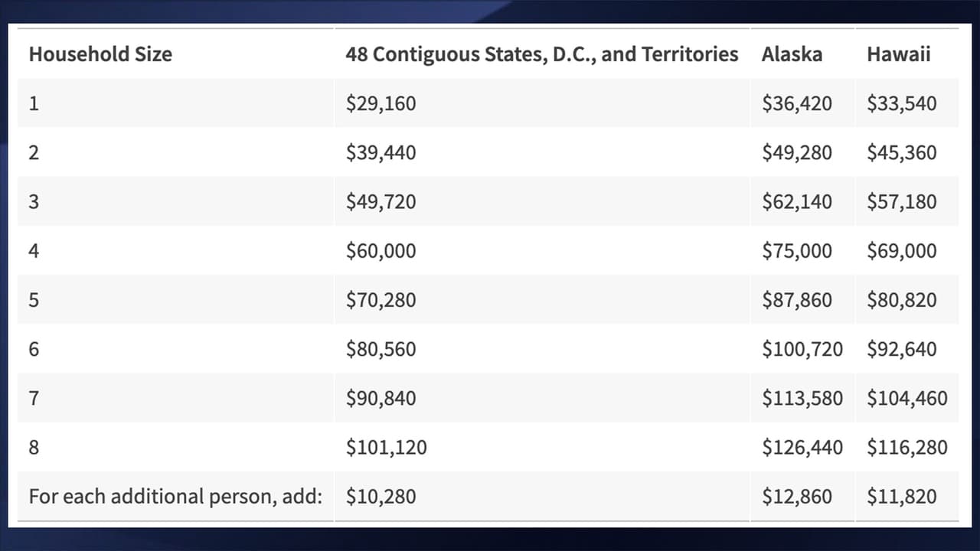The width and height of the screenshot is (980, 551).
Task: Select the $49,720 cell
Action: point(381,201)
